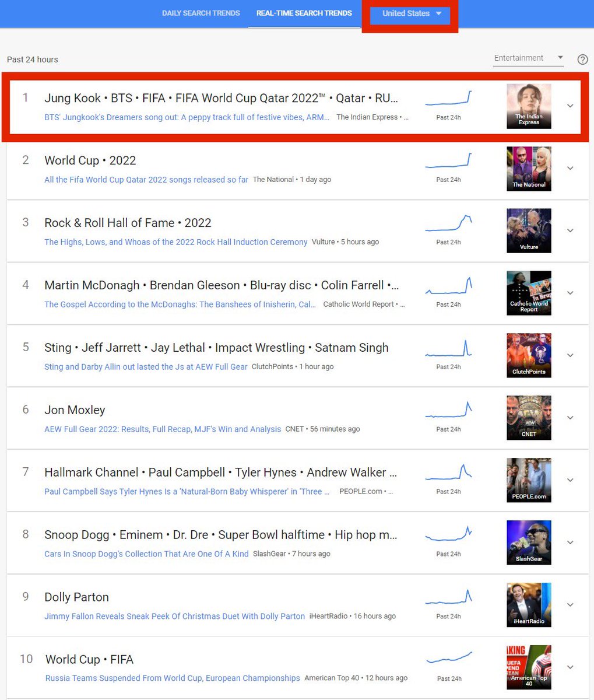Open the United States country dropdown

click(412, 13)
